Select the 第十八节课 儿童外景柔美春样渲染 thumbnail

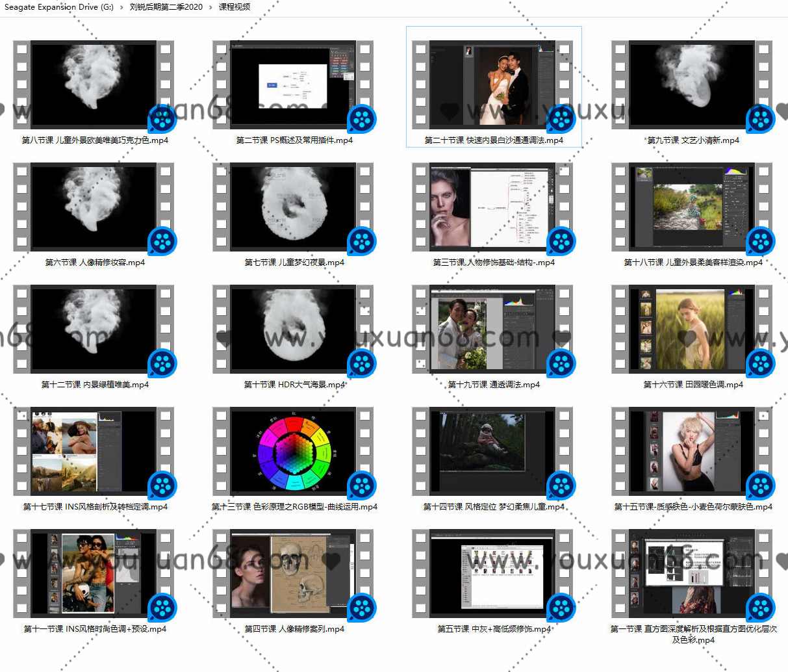click(692, 207)
